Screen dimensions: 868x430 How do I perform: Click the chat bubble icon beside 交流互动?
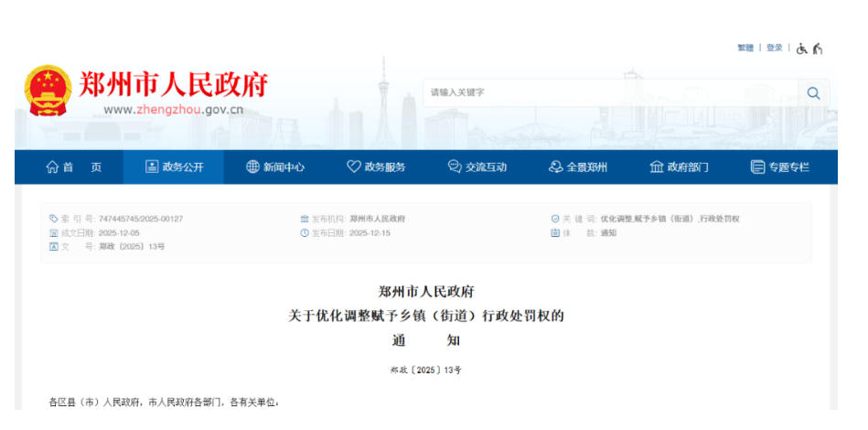455,167
